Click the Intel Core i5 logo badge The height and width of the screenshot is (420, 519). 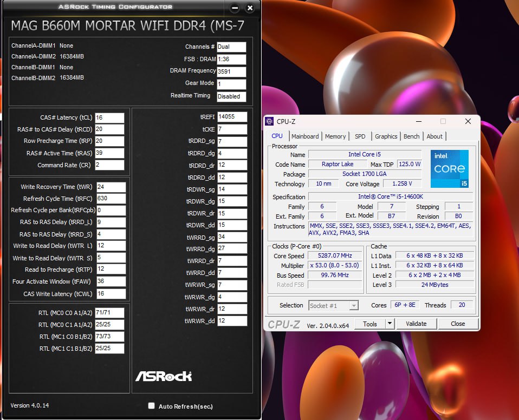450,169
